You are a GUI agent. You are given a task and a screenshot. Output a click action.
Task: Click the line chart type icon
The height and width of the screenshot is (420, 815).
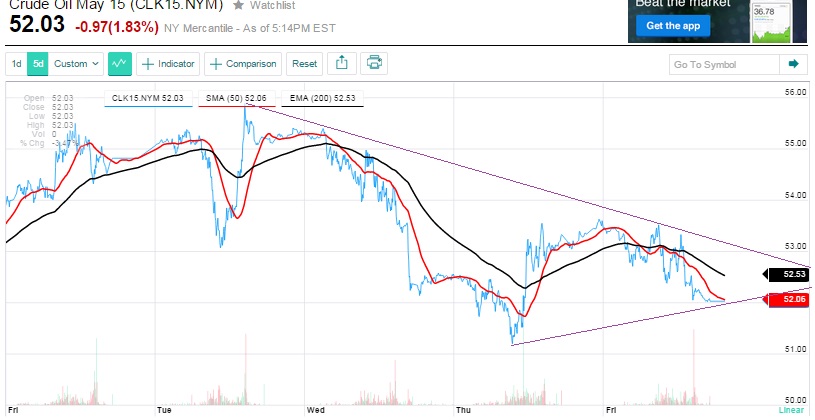(120, 64)
